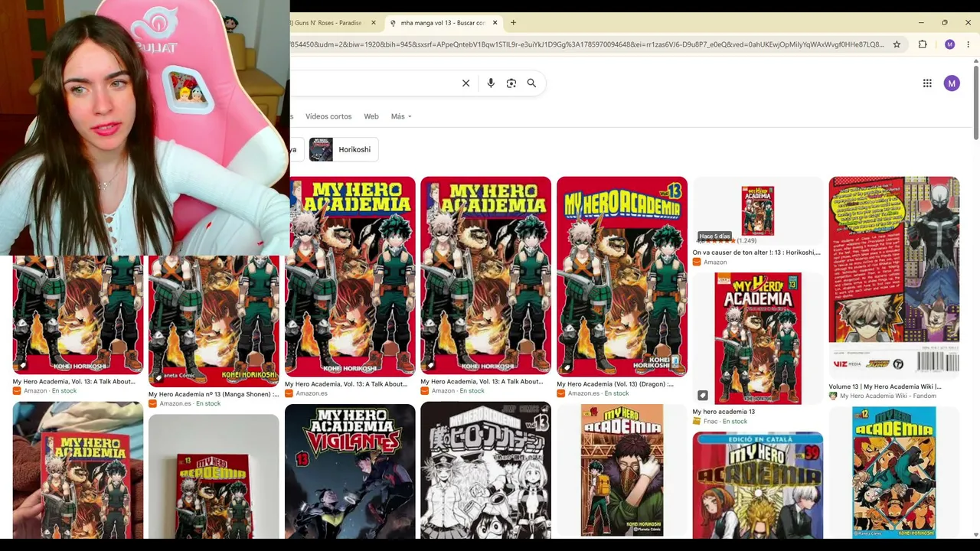Close the mha manga vol 13 tab

pyautogui.click(x=495, y=23)
